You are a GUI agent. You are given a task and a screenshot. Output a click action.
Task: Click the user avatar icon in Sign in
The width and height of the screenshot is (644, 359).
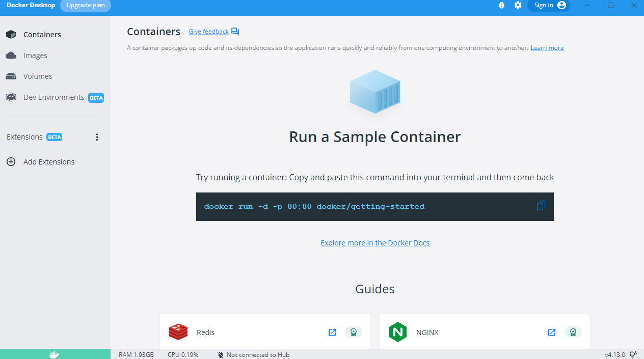[x=561, y=5]
